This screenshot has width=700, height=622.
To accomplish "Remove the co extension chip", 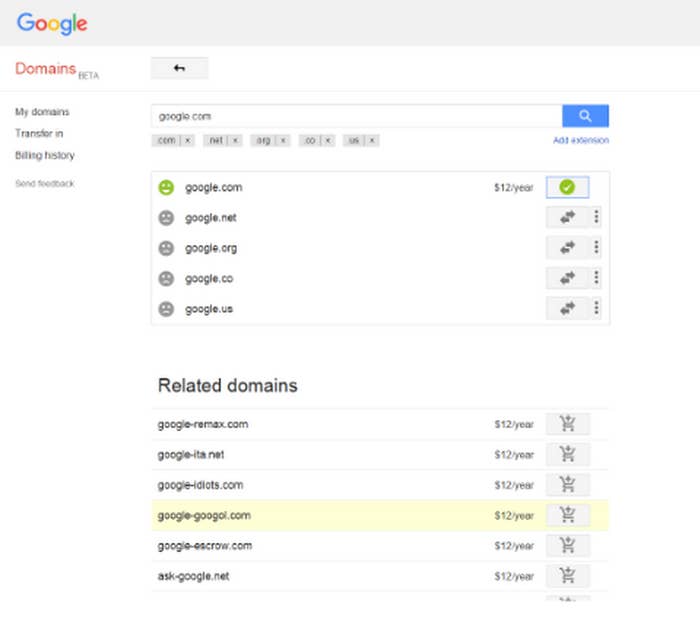I will (x=328, y=140).
